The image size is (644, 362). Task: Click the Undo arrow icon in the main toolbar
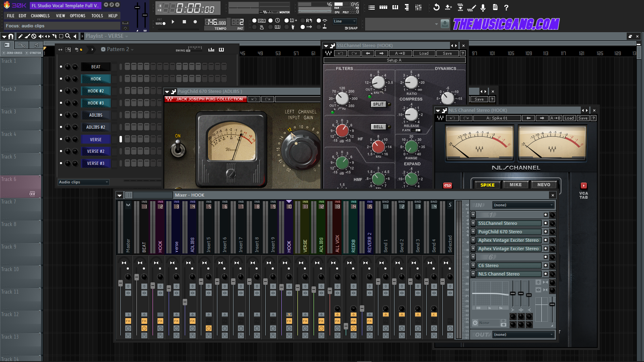[x=436, y=7]
